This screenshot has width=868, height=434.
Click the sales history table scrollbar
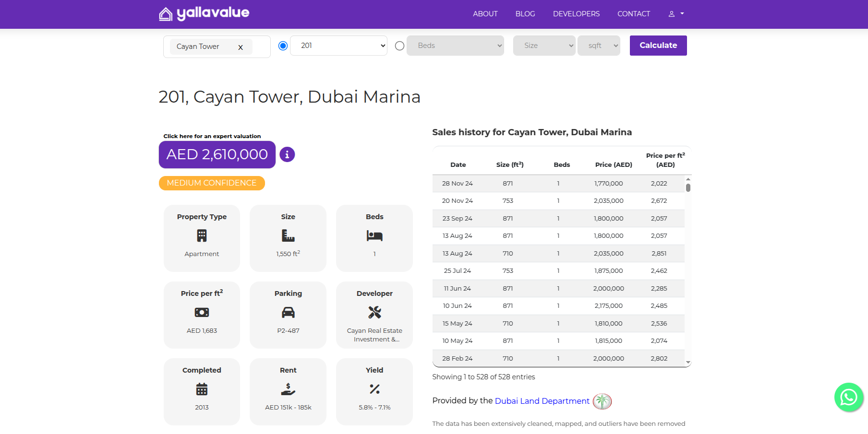point(688,188)
